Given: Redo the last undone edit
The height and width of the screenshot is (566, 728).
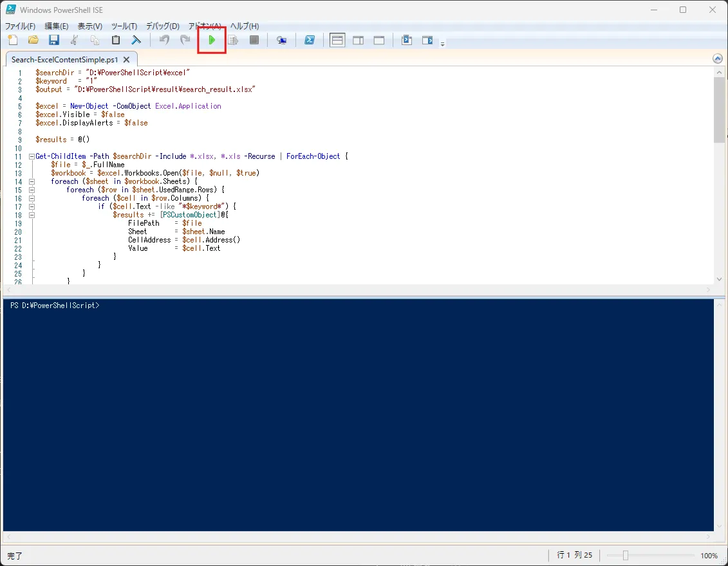Looking at the screenshot, I should (185, 41).
